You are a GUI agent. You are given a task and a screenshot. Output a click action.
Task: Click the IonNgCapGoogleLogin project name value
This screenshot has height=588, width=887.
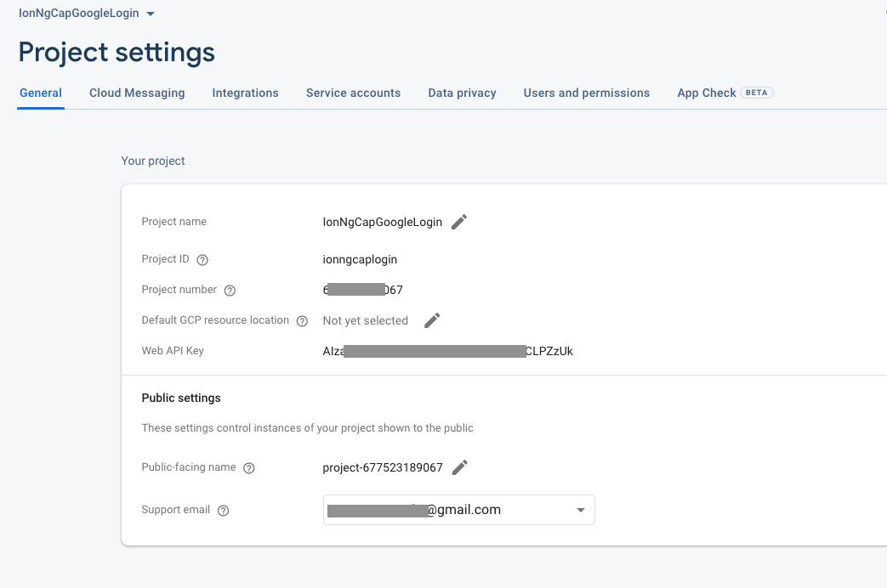[383, 222]
